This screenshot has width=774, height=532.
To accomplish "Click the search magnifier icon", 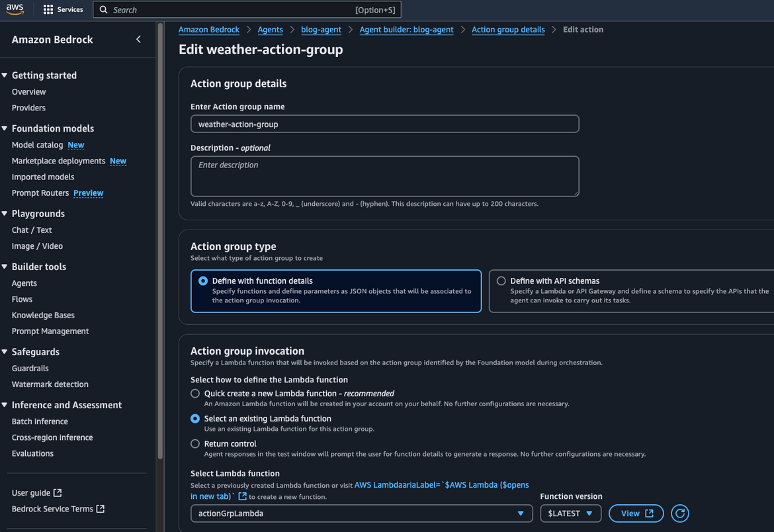I will [104, 9].
